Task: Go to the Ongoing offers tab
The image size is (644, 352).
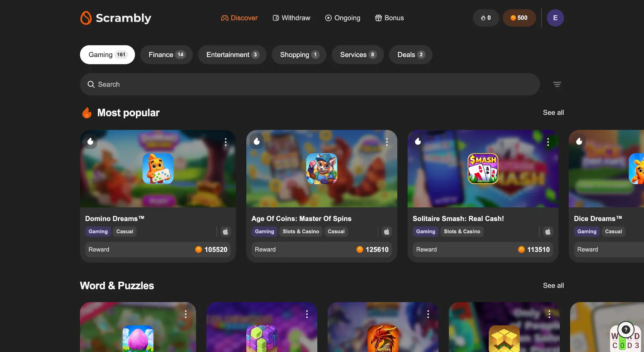Action: (x=342, y=18)
